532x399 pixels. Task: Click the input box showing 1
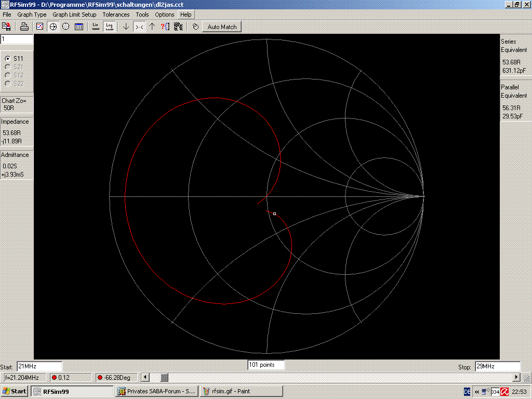click(x=17, y=39)
